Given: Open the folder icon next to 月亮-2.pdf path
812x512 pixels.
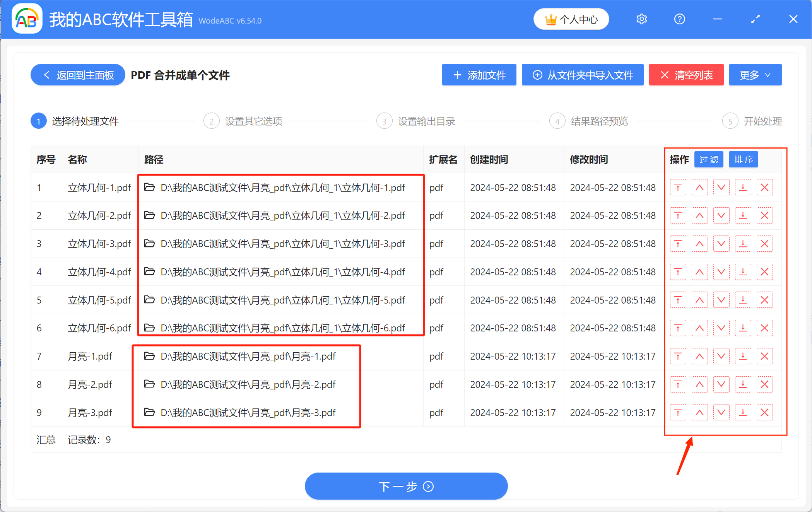Looking at the screenshot, I should click(x=150, y=384).
